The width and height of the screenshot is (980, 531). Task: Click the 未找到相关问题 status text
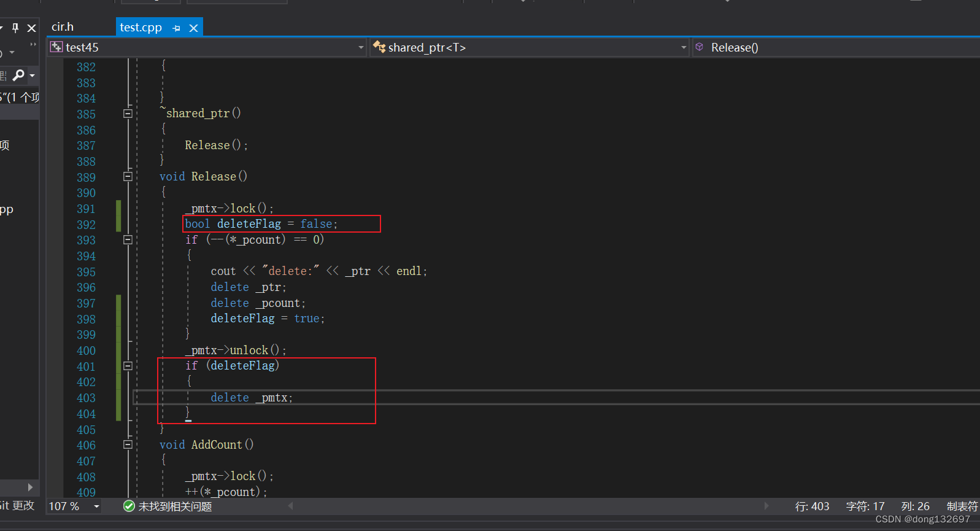click(175, 506)
